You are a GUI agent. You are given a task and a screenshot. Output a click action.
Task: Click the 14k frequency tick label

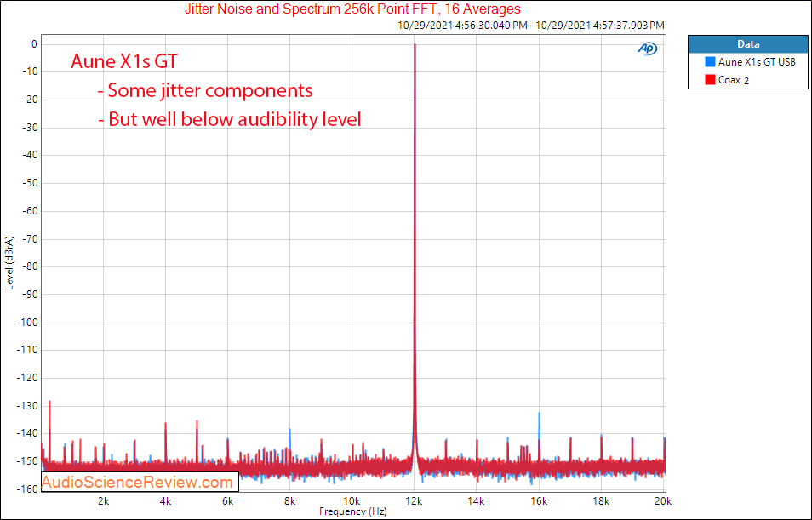(477, 500)
